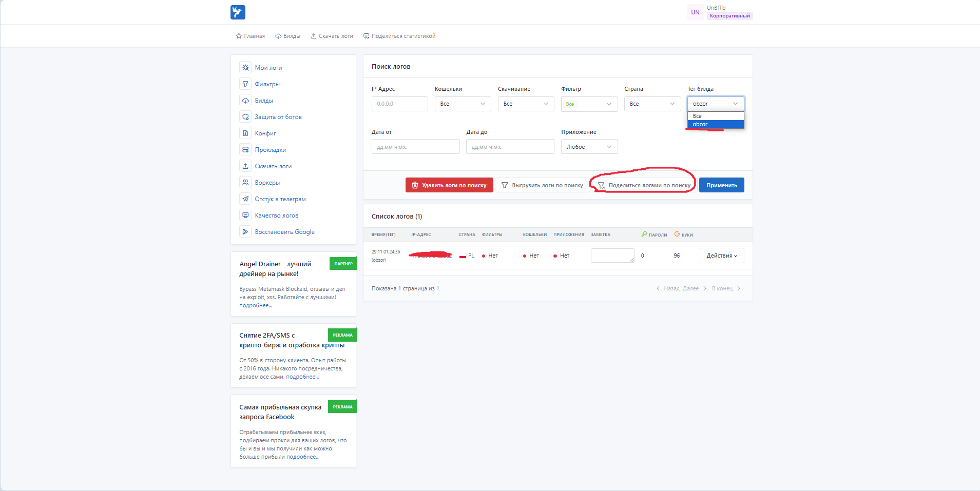
Task: Click the Кошельки column header in the table
Action: [535, 235]
